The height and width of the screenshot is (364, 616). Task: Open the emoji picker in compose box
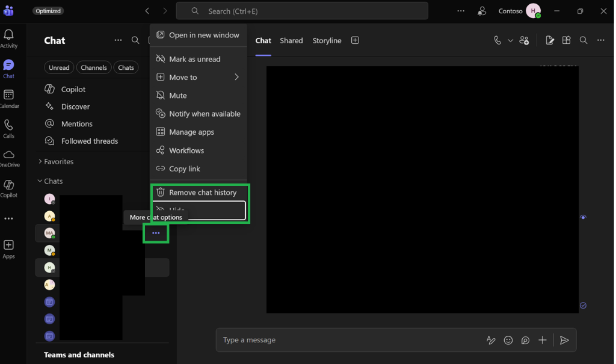pyautogui.click(x=508, y=340)
